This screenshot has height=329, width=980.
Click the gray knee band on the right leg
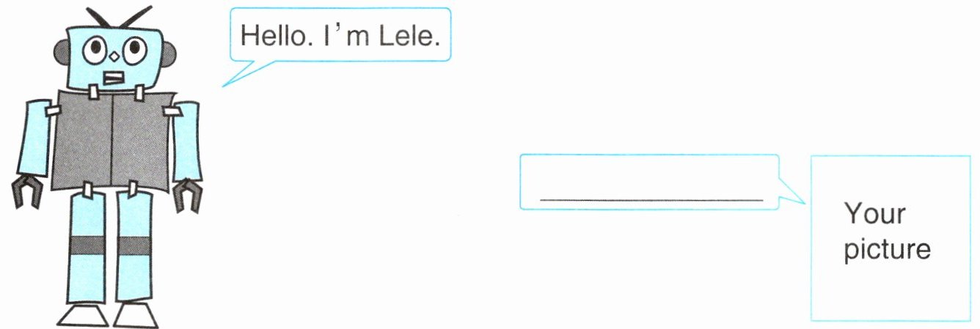pyautogui.click(x=134, y=246)
